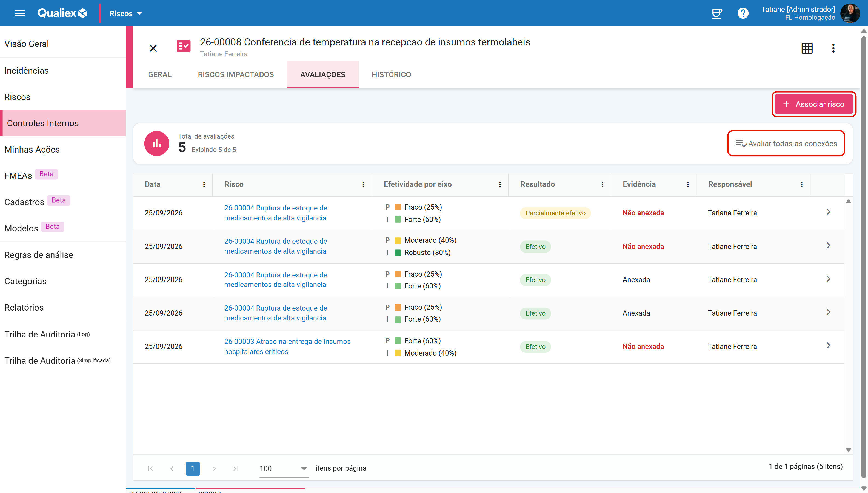
Task: Jump to the last page arrow
Action: (236, 469)
